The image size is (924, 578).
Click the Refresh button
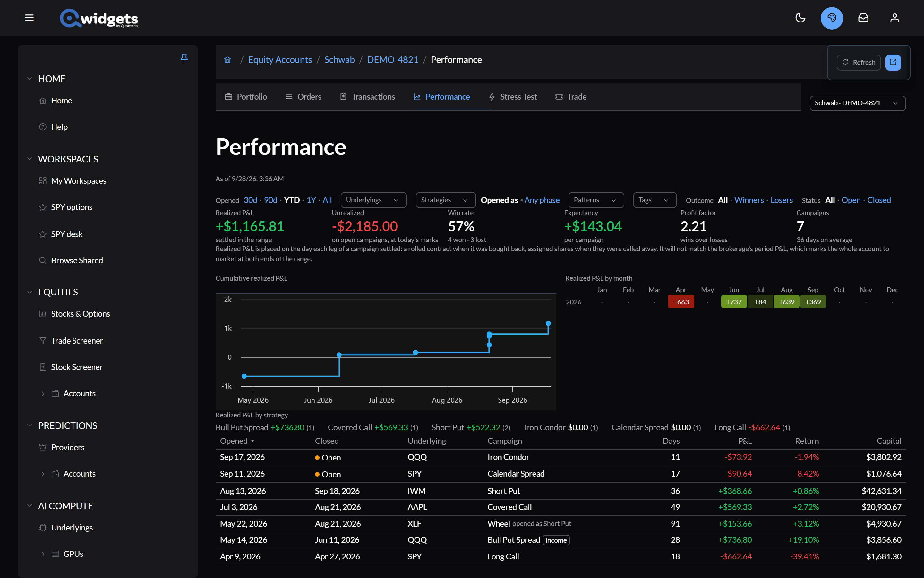[x=859, y=62]
